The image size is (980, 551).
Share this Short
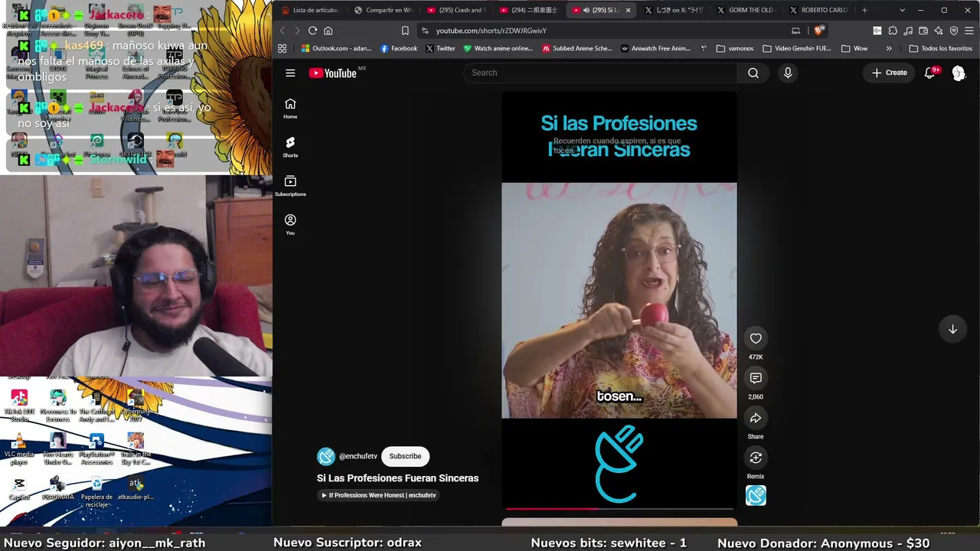[756, 418]
